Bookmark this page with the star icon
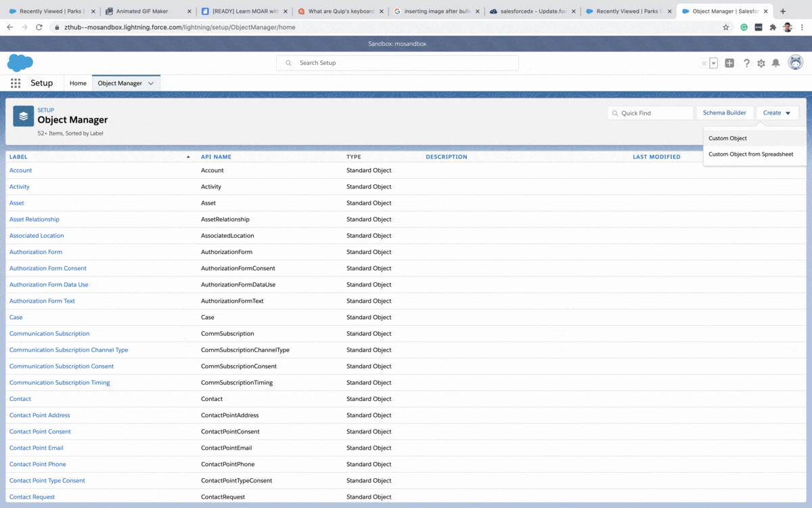 726,27
